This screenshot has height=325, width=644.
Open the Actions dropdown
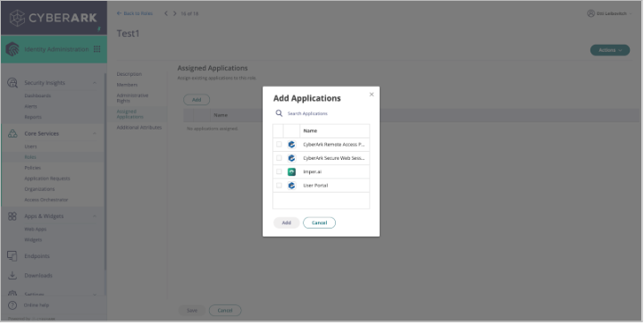(610, 50)
